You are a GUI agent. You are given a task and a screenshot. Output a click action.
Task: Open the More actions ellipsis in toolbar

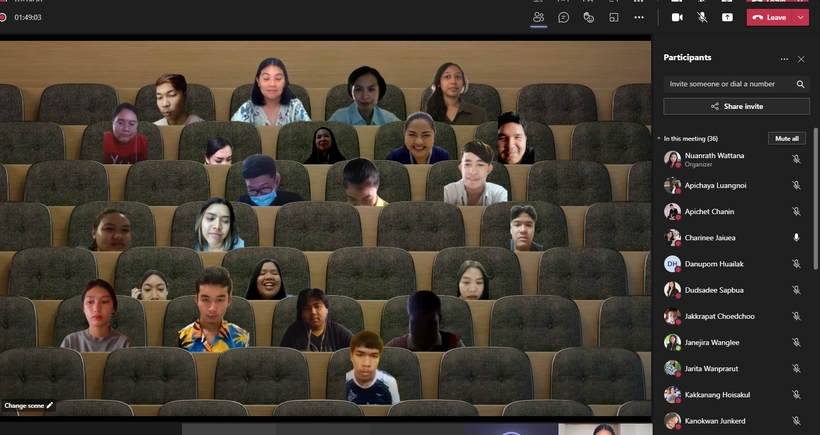[639, 17]
